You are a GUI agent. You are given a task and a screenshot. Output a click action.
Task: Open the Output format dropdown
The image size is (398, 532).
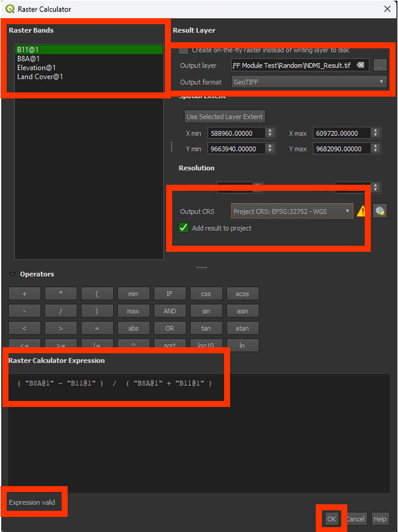309,82
